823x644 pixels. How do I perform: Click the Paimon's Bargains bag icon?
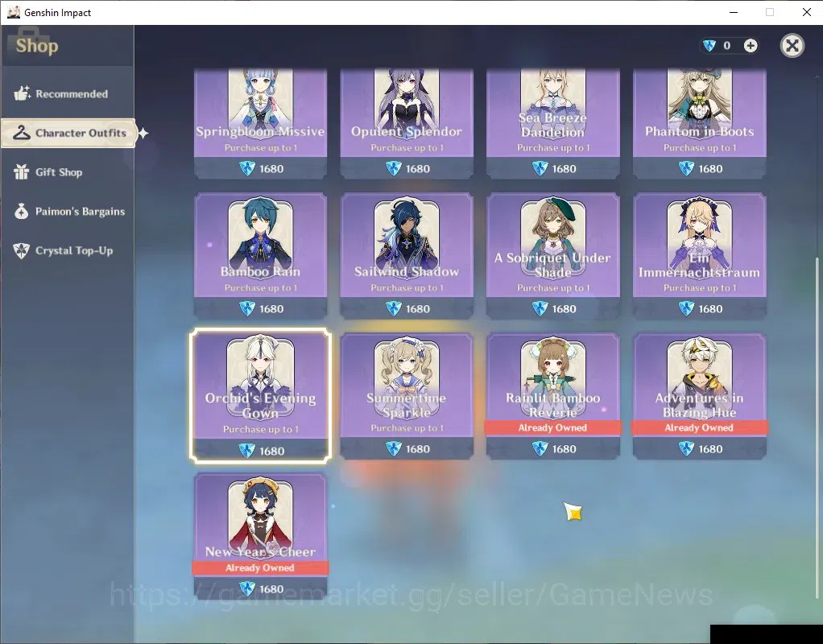coord(22,211)
